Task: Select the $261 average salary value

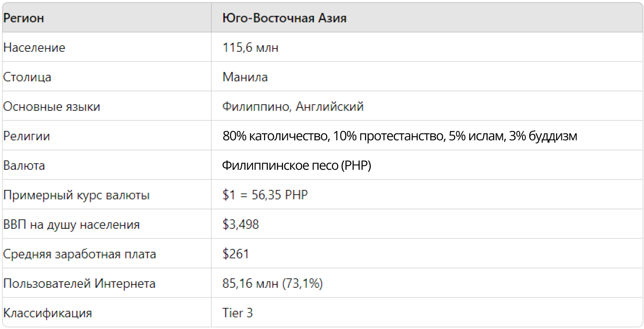Action: (236, 254)
